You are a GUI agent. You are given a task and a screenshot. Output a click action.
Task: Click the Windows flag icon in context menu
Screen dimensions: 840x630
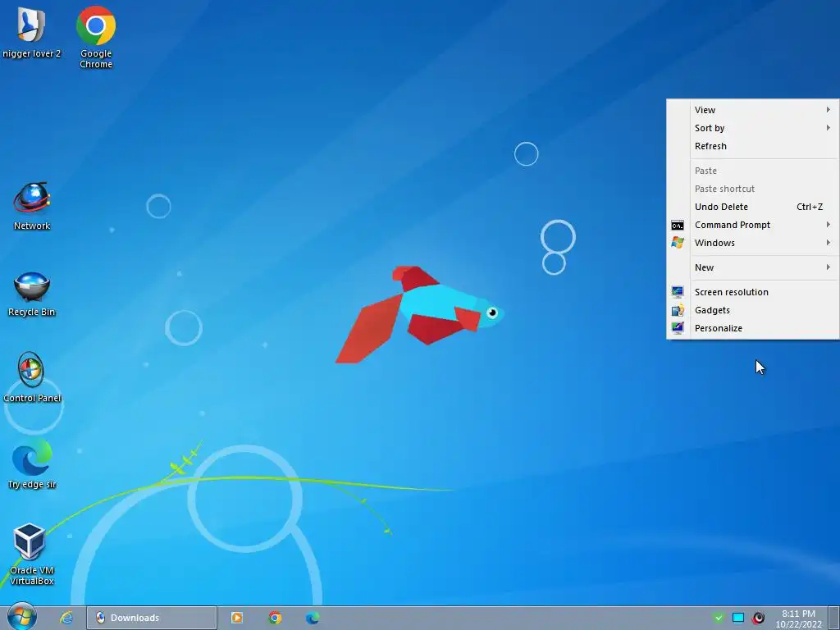[x=677, y=243]
